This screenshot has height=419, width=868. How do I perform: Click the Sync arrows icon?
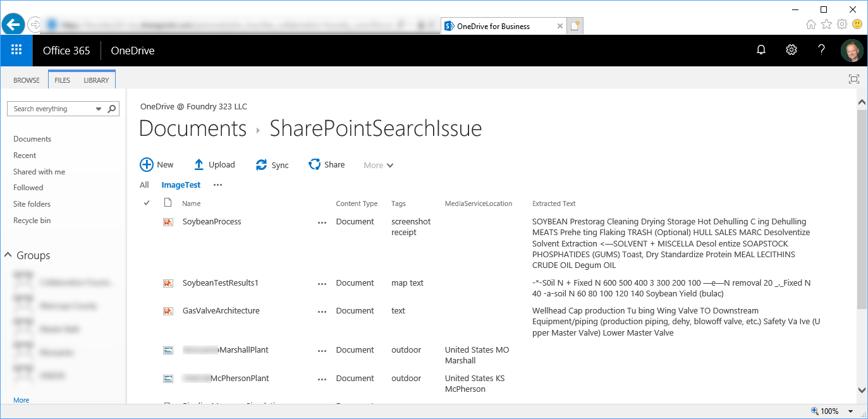click(x=261, y=165)
